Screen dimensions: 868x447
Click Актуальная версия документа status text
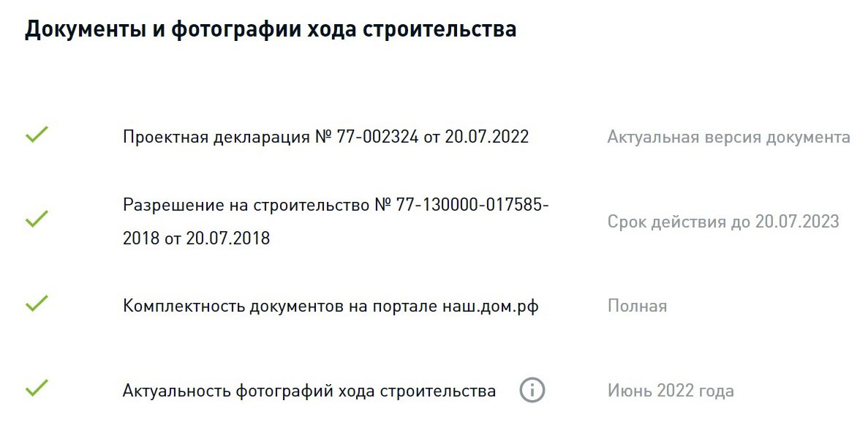click(x=728, y=137)
